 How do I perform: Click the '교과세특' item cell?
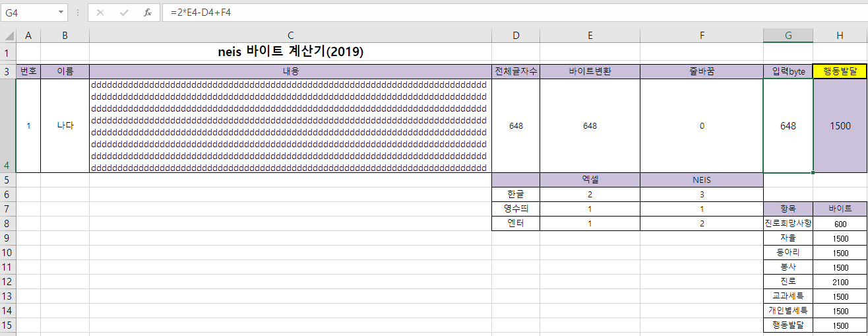tap(788, 296)
